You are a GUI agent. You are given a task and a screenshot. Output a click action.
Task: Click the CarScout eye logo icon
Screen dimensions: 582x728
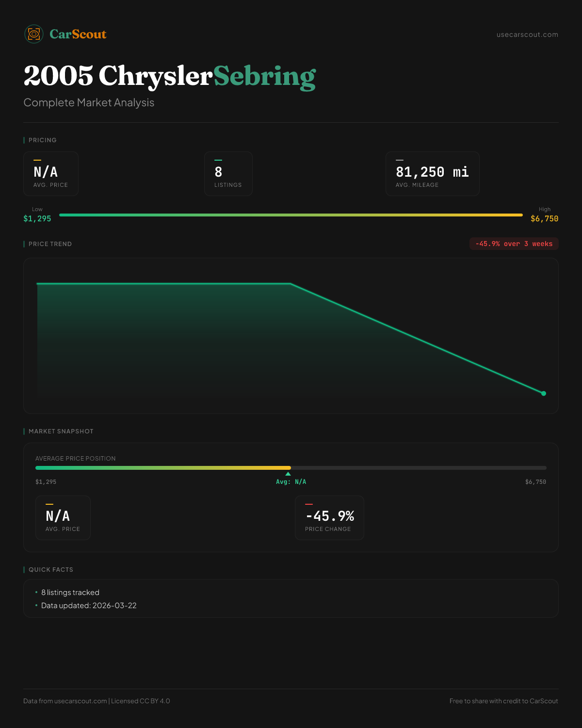pyautogui.click(x=34, y=34)
